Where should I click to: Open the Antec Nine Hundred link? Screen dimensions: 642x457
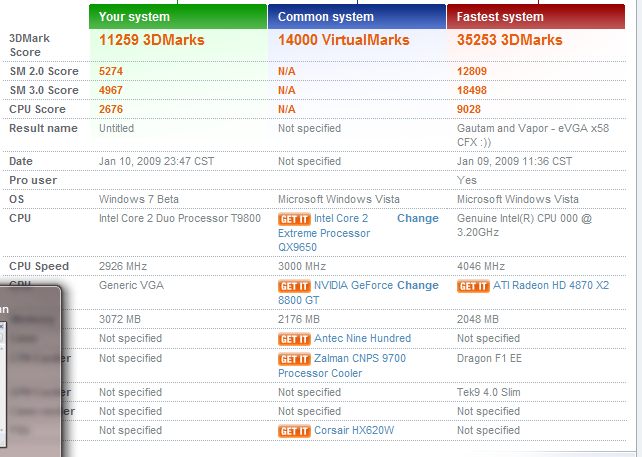click(362, 338)
